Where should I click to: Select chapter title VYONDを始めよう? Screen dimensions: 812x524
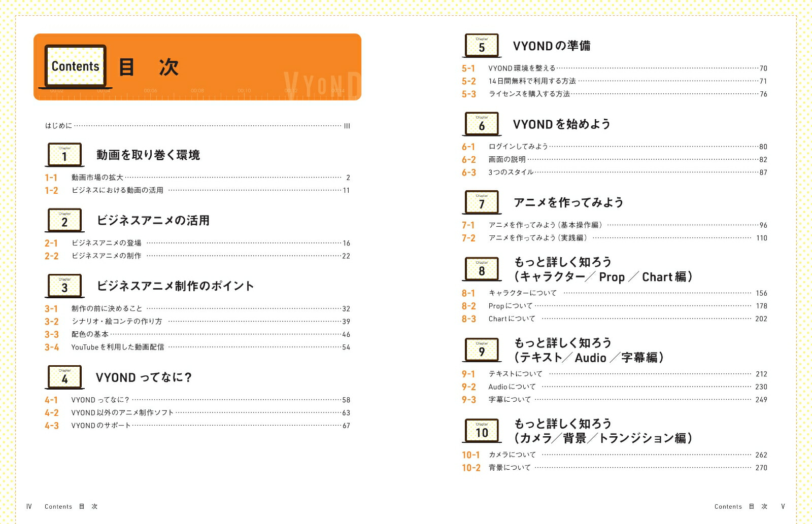click(562, 124)
